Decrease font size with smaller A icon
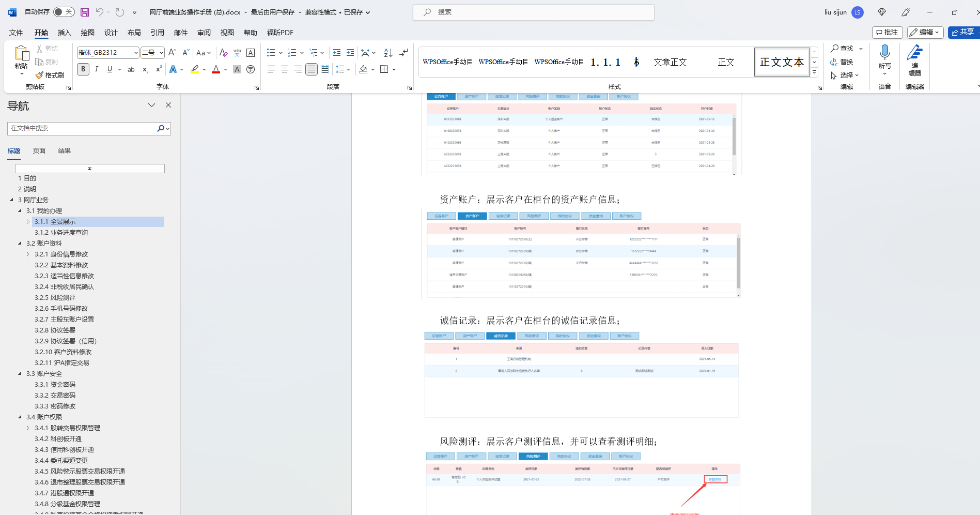 [x=185, y=53]
